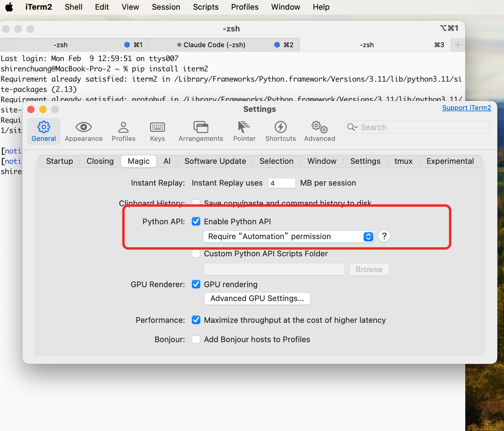Switch to the Closing tab

coord(100,161)
